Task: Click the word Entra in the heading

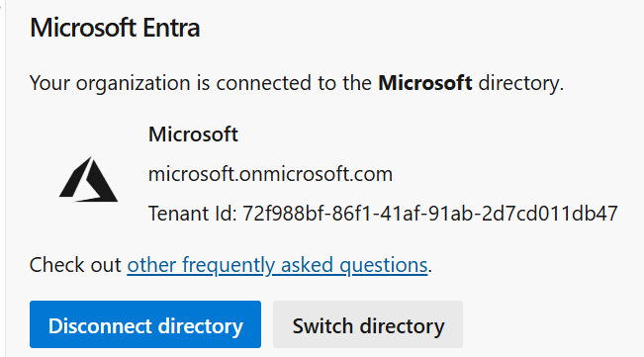Action: click(x=171, y=28)
